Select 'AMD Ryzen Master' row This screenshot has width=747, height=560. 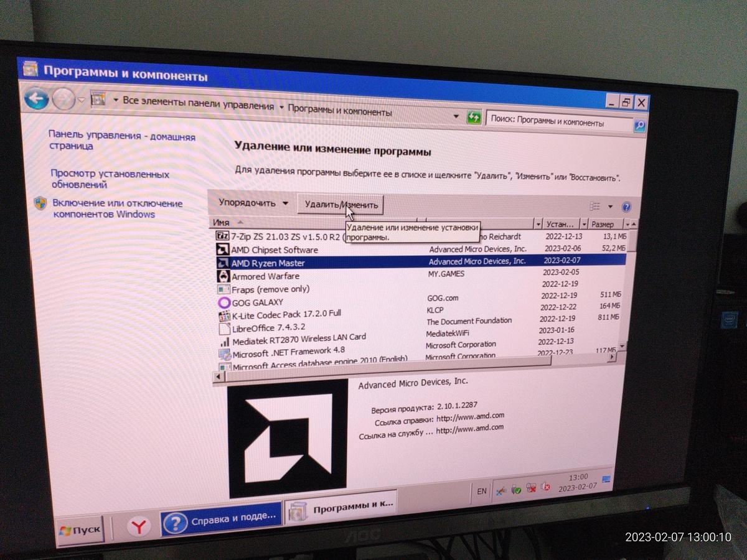(x=421, y=262)
